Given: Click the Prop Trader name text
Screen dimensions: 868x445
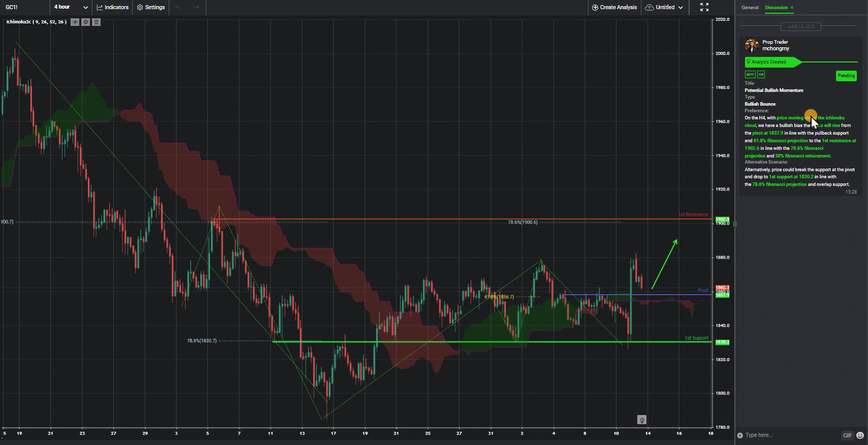Looking at the screenshot, I should [x=775, y=42].
